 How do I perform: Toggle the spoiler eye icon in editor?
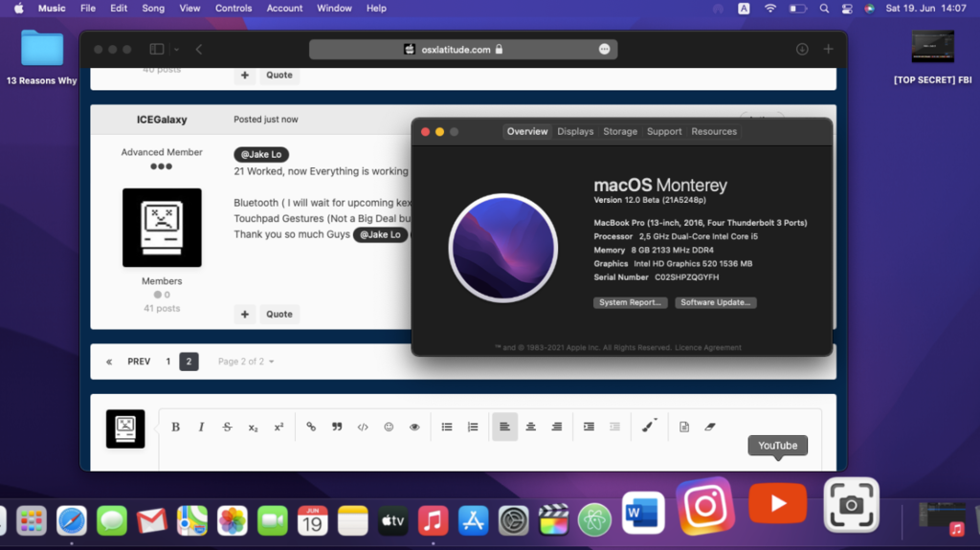(x=414, y=427)
